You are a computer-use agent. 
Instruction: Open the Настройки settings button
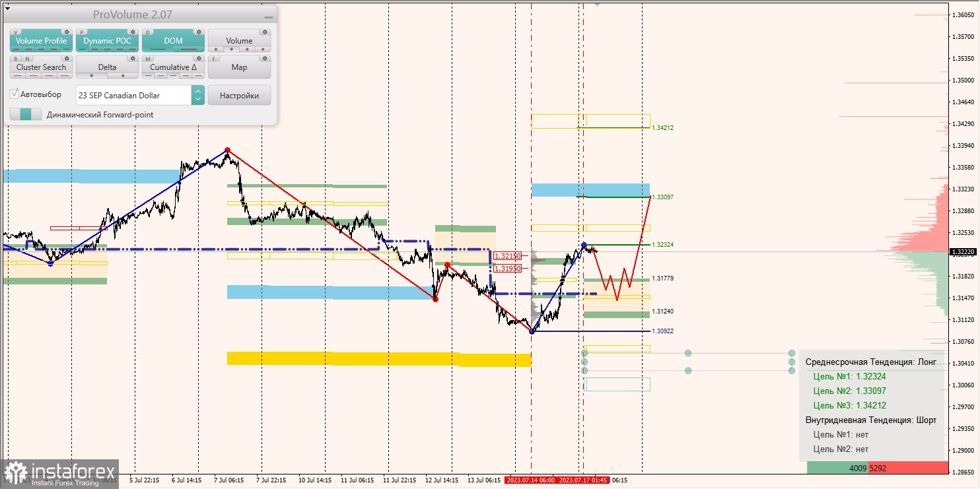(x=239, y=95)
